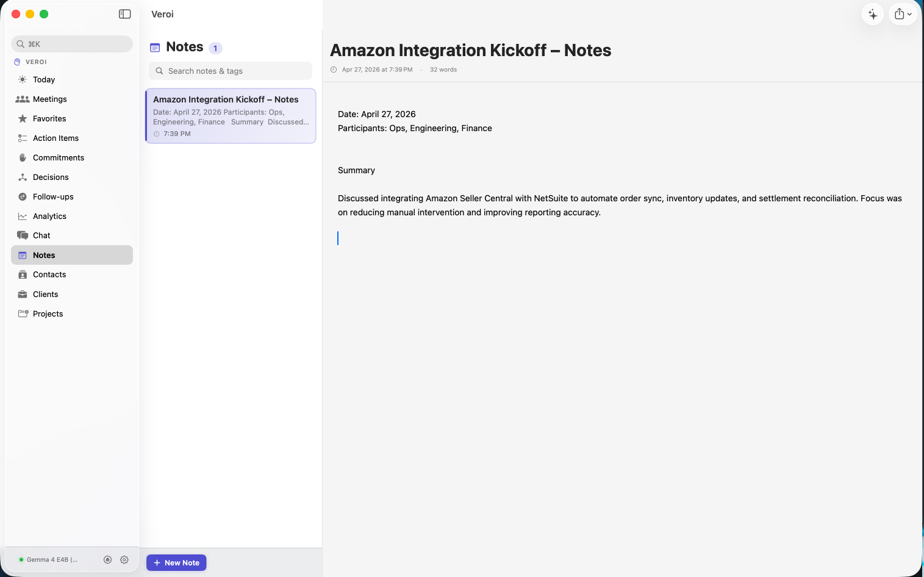Select the Gemma 4 E4B model status
The image size is (924, 577).
click(x=48, y=559)
